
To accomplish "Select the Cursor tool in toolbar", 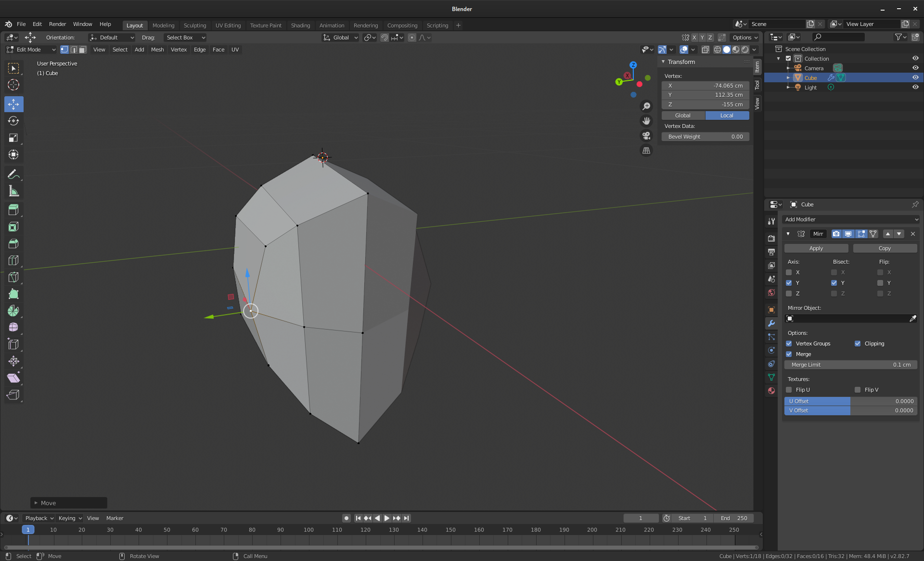I will [x=13, y=85].
